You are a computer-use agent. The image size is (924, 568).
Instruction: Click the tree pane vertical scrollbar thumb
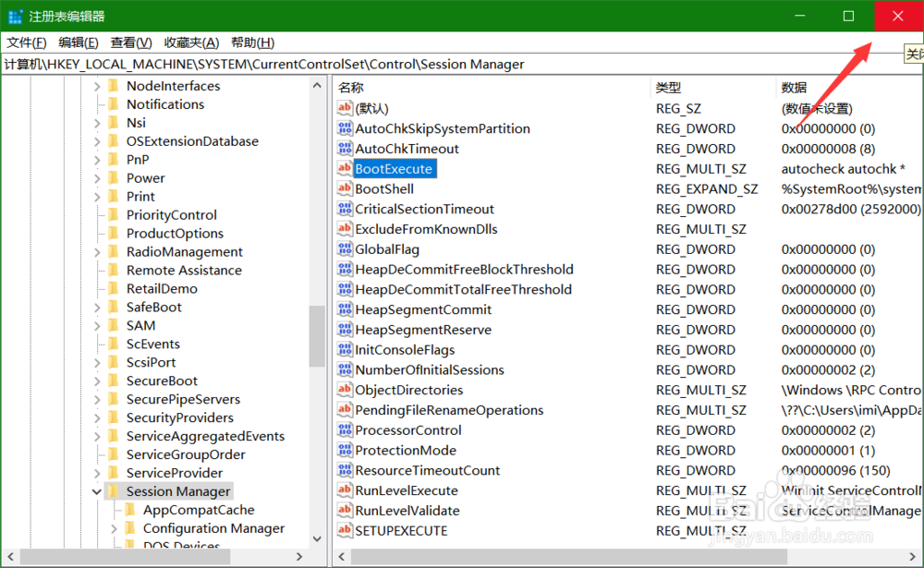pos(317,336)
